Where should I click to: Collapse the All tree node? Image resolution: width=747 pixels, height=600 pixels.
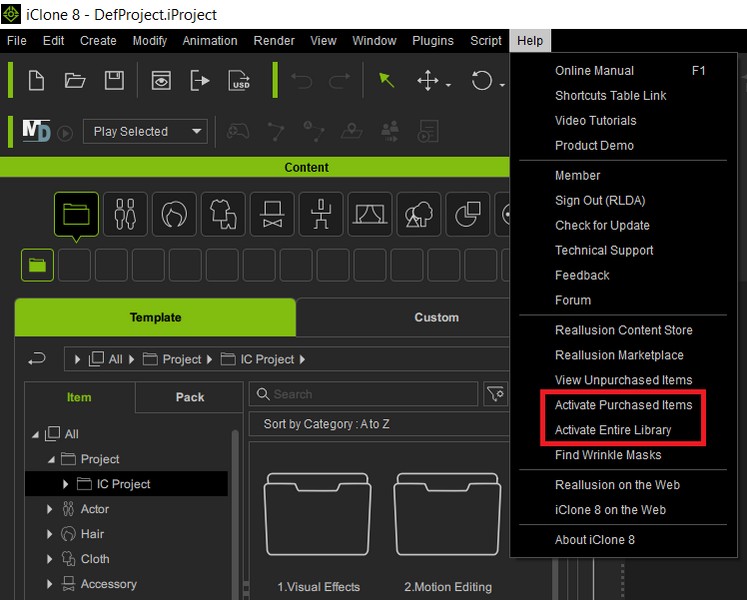tap(35, 434)
